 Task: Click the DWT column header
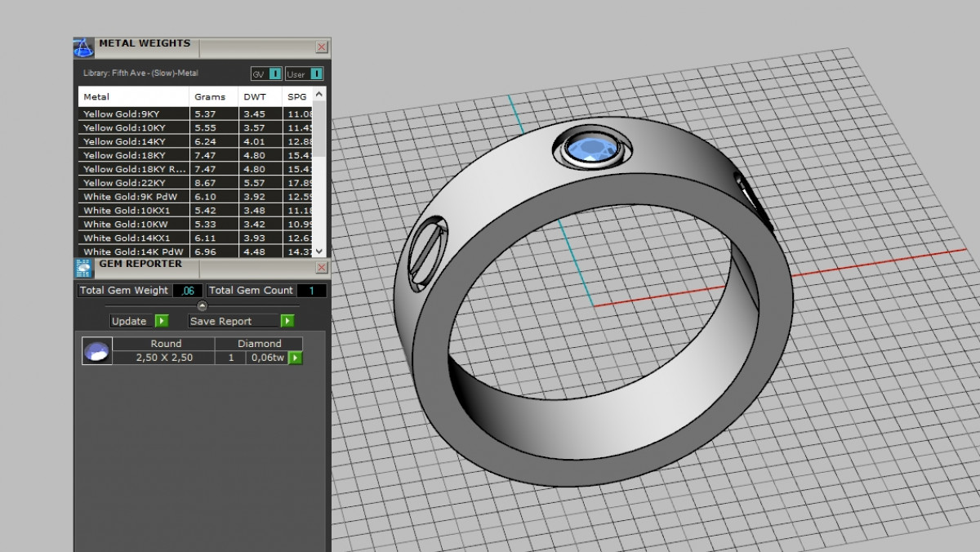(x=255, y=96)
